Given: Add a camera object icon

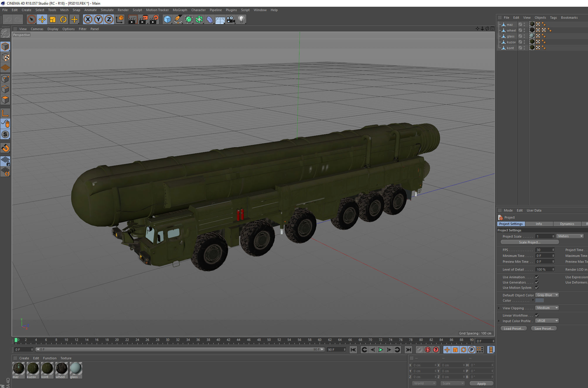Looking at the screenshot, I should (231, 20).
